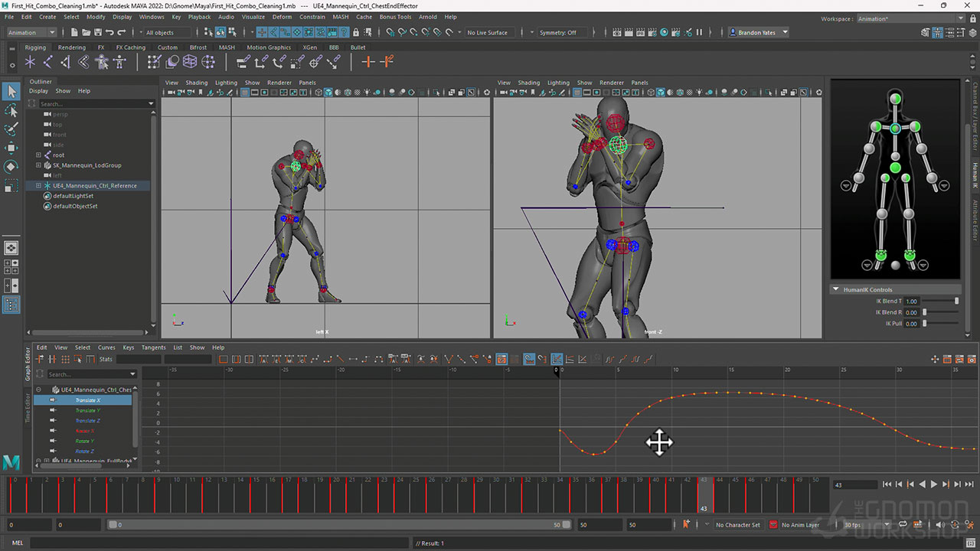
Task: Select Translate Y channel in Graph Editor
Action: coord(87,411)
